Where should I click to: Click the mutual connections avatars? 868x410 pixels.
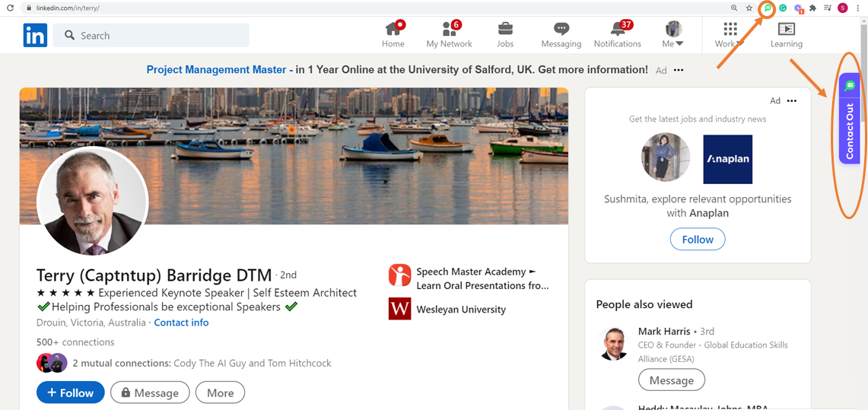[52, 363]
